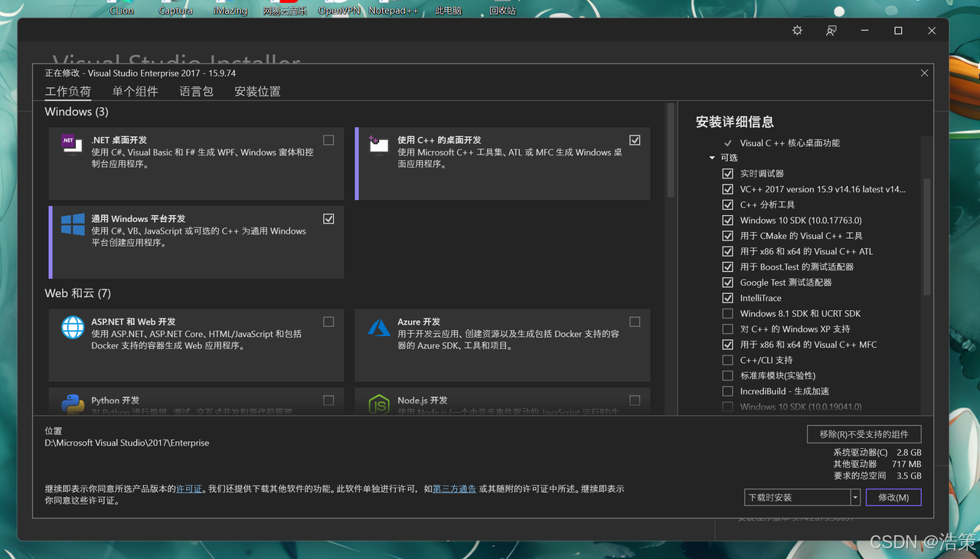Uncheck Boost.Test 的测试适配器
This screenshot has height=559, width=980.
[727, 267]
